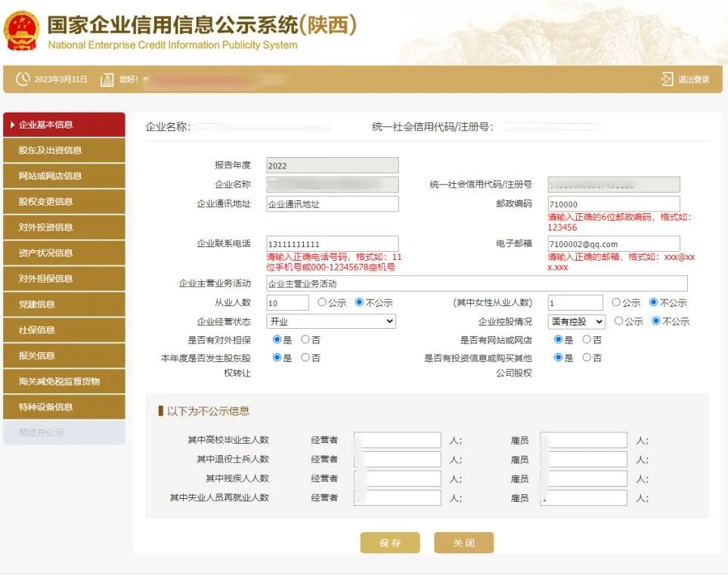Image resolution: width=728 pixels, height=579 pixels.
Task: Select 公示 for 企业控股情况
Action: [x=618, y=321]
